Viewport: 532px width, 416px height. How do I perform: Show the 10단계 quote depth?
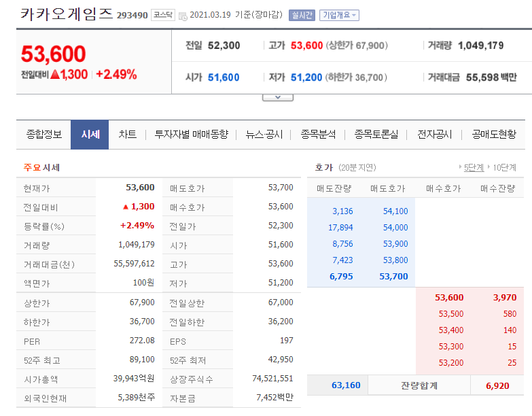[504, 168]
